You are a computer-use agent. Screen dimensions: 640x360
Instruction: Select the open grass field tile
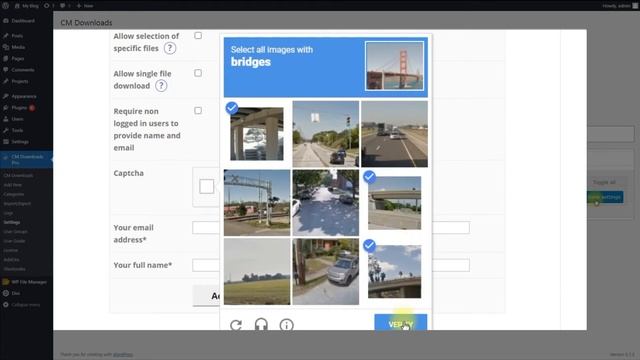(x=257, y=271)
